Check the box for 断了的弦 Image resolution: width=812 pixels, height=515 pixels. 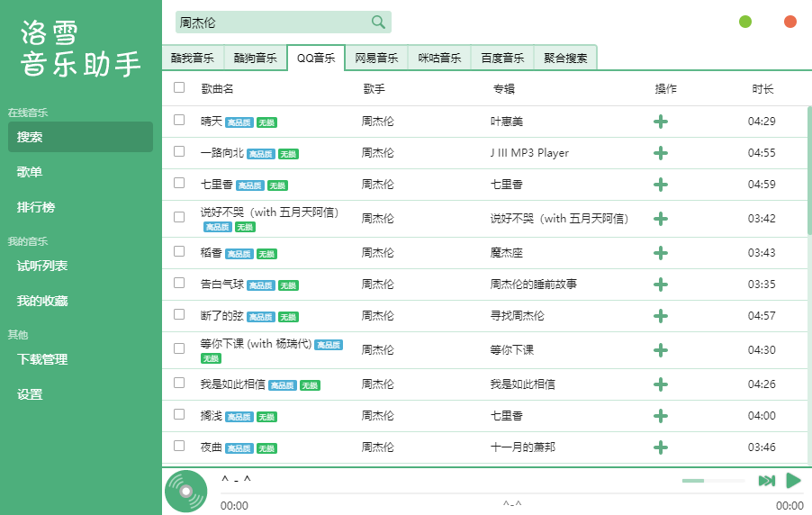pyautogui.click(x=179, y=314)
